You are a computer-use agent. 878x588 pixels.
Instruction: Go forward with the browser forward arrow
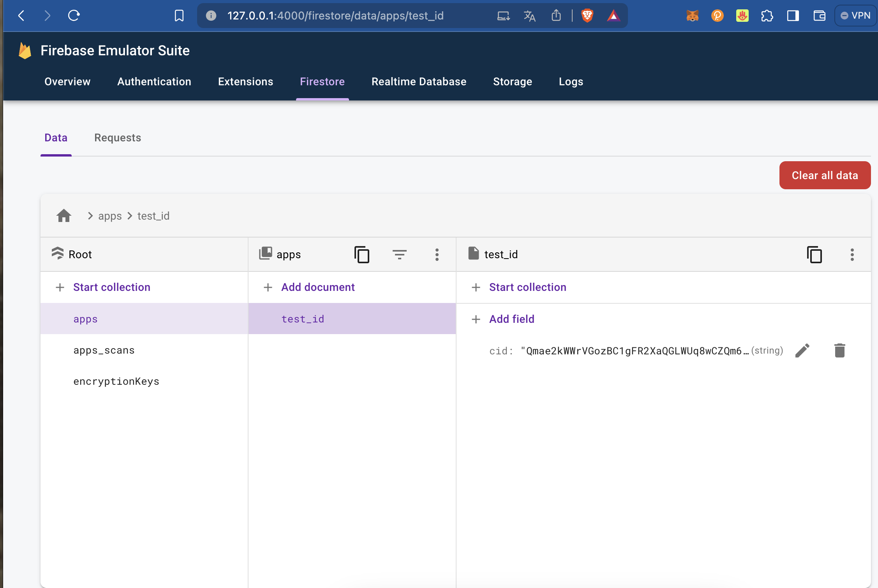pyautogui.click(x=48, y=16)
